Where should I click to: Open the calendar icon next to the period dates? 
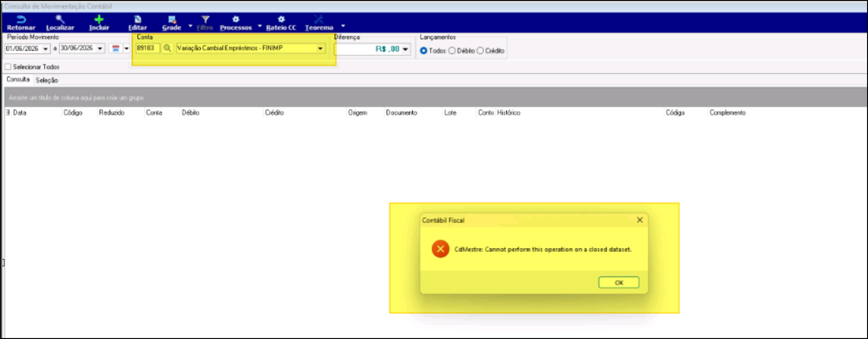(116, 48)
